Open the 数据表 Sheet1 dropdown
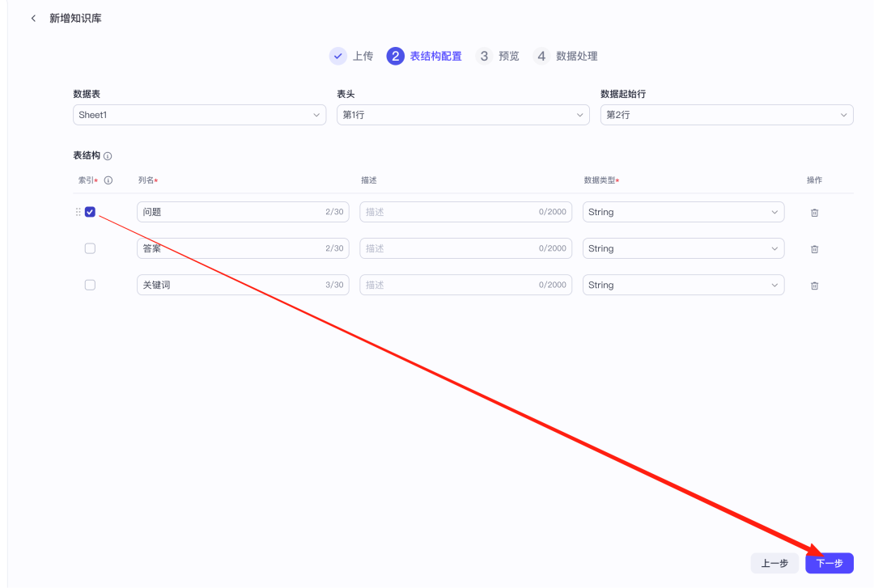Screen dimensions: 874x588 pos(200,115)
